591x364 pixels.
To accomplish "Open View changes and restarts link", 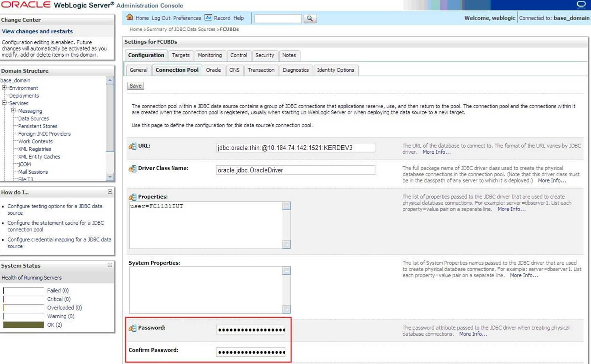I will 37,31.
